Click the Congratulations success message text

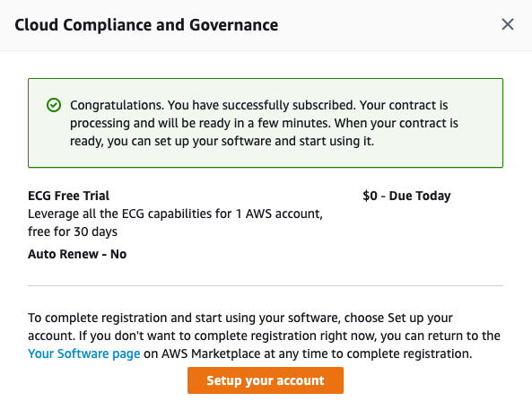[264, 123]
